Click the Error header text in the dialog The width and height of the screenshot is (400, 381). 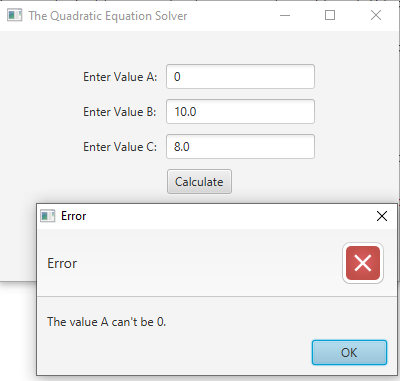(x=62, y=263)
